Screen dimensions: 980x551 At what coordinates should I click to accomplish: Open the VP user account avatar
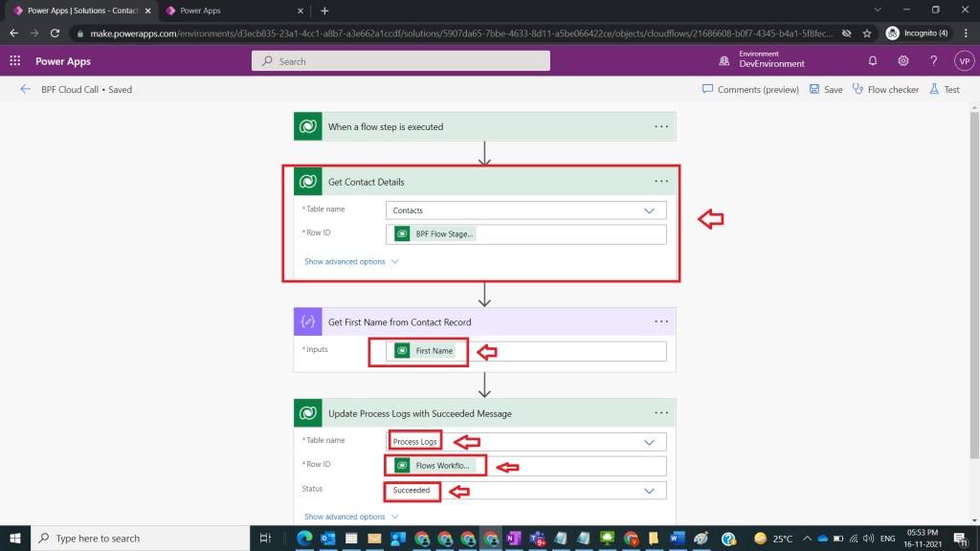pyautogui.click(x=963, y=61)
